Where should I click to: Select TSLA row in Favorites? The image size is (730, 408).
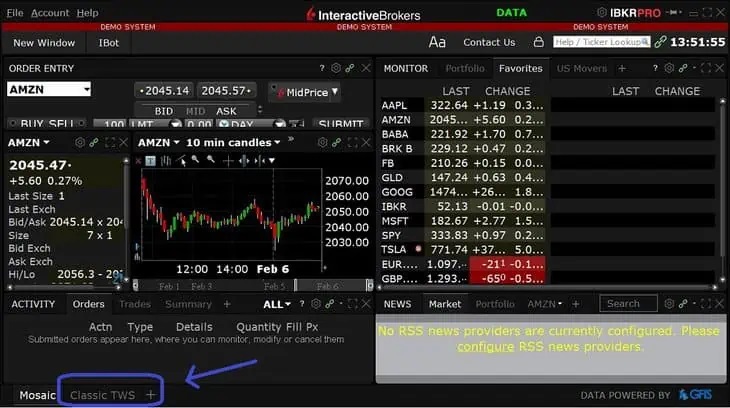(462, 250)
